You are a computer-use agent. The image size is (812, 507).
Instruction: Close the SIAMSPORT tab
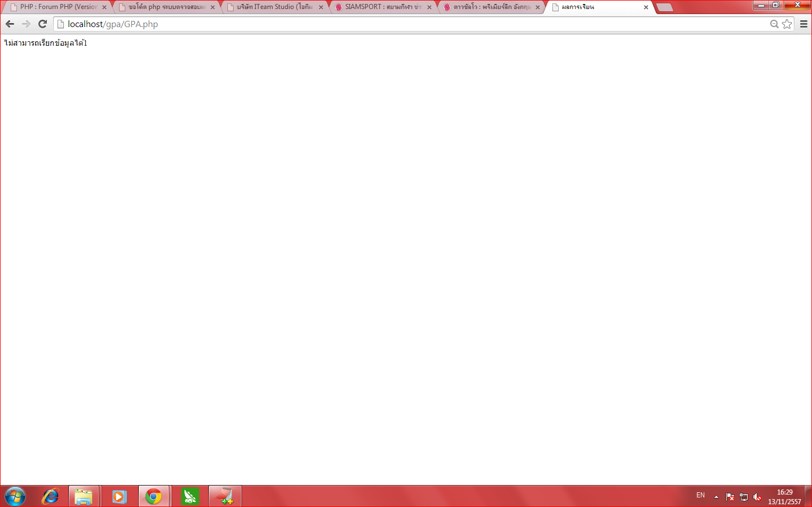point(429,7)
